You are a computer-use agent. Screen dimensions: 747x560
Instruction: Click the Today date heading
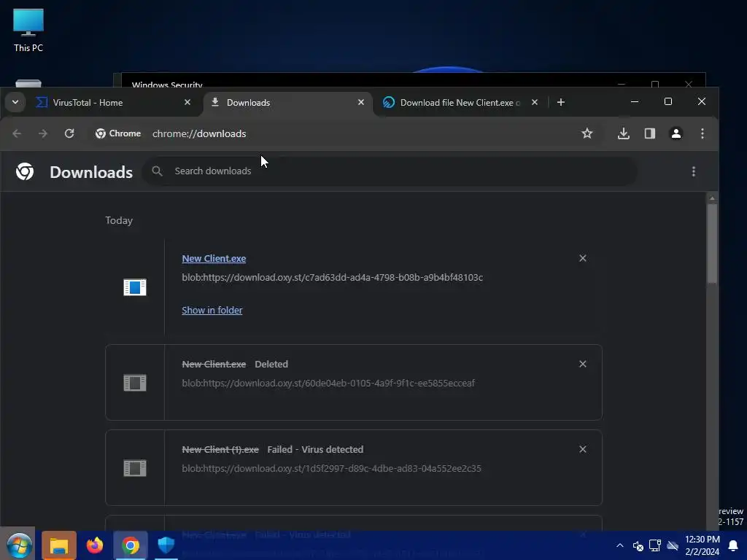[x=119, y=220]
